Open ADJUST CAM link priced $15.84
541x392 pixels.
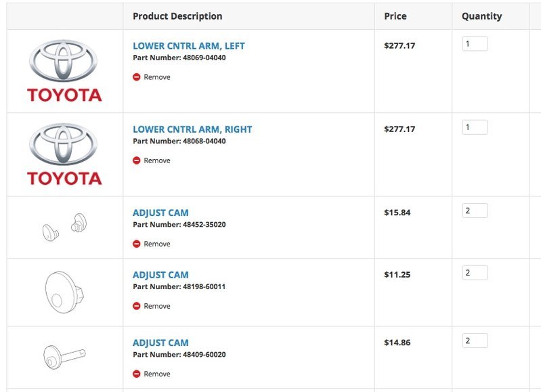(160, 213)
